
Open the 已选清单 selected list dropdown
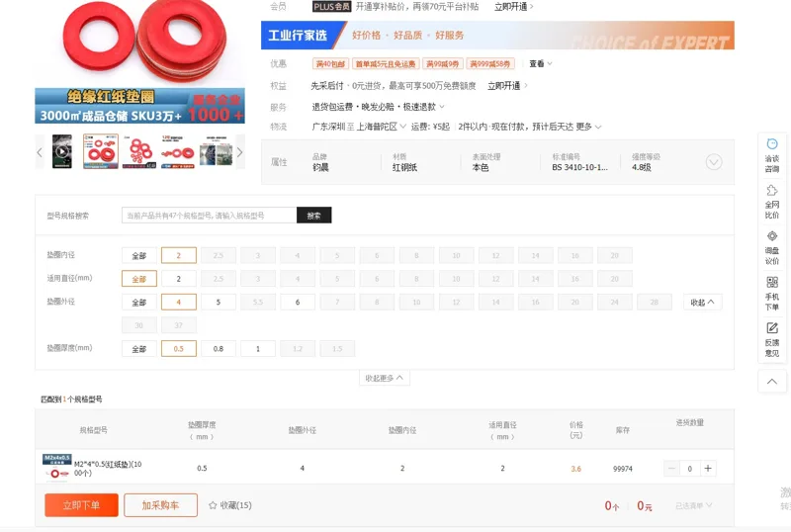tap(694, 505)
